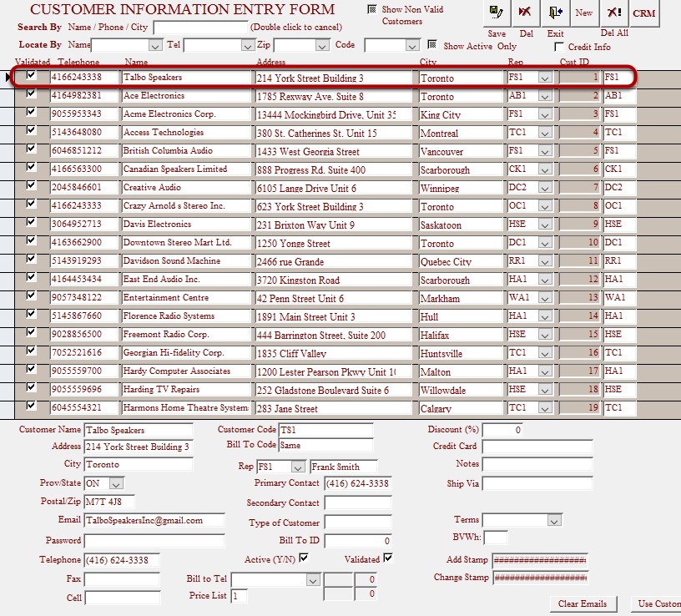681x616 pixels.
Task: Click the Type of Customer field
Action: (358, 523)
